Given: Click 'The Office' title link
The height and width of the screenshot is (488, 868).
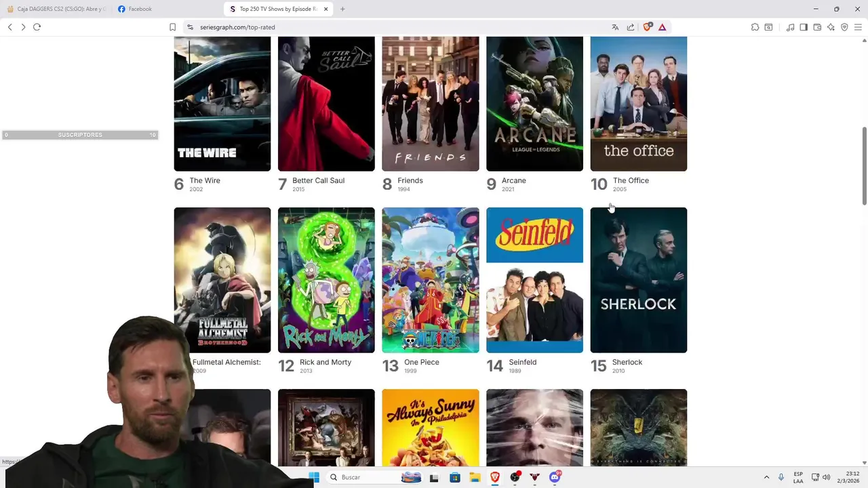Looking at the screenshot, I should tap(631, 180).
